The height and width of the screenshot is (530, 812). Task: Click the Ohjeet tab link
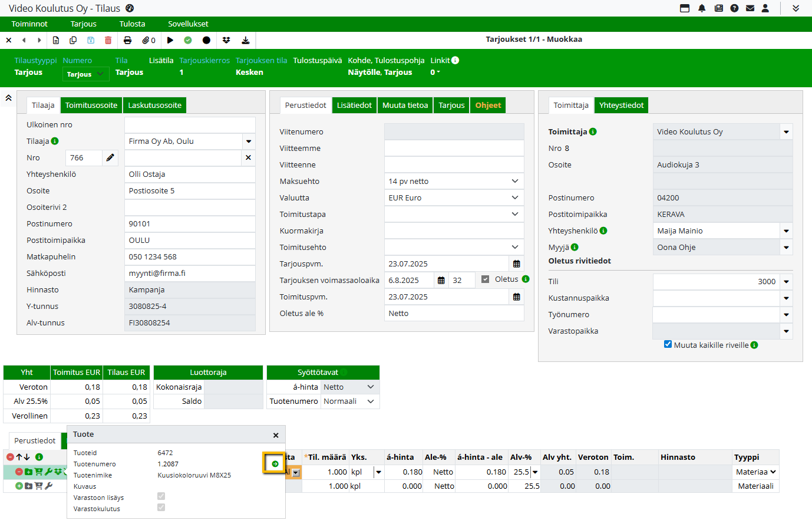488,106
